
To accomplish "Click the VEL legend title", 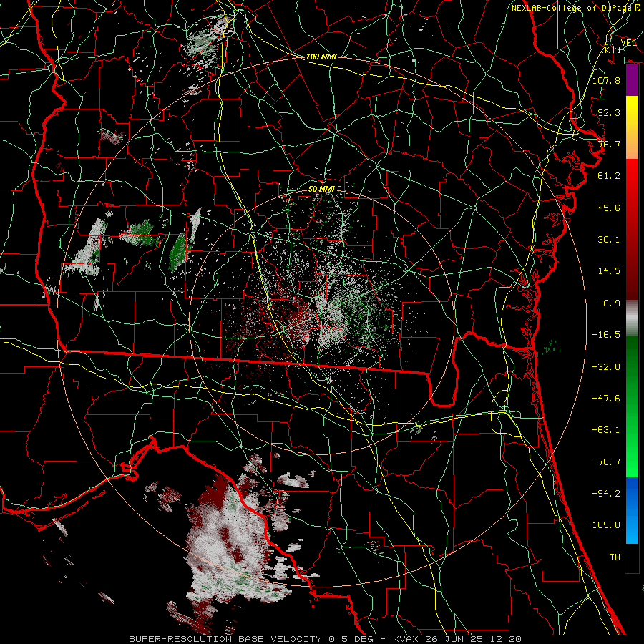I will click(628, 43).
